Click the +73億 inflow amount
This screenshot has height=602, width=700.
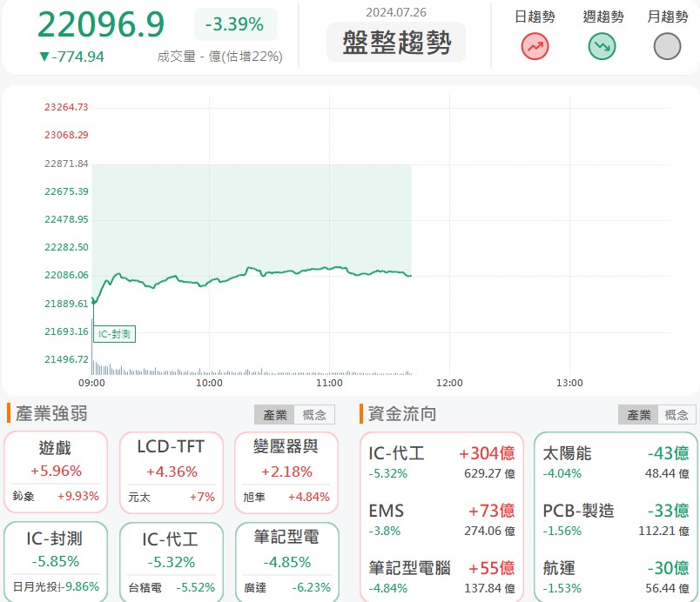(x=492, y=511)
